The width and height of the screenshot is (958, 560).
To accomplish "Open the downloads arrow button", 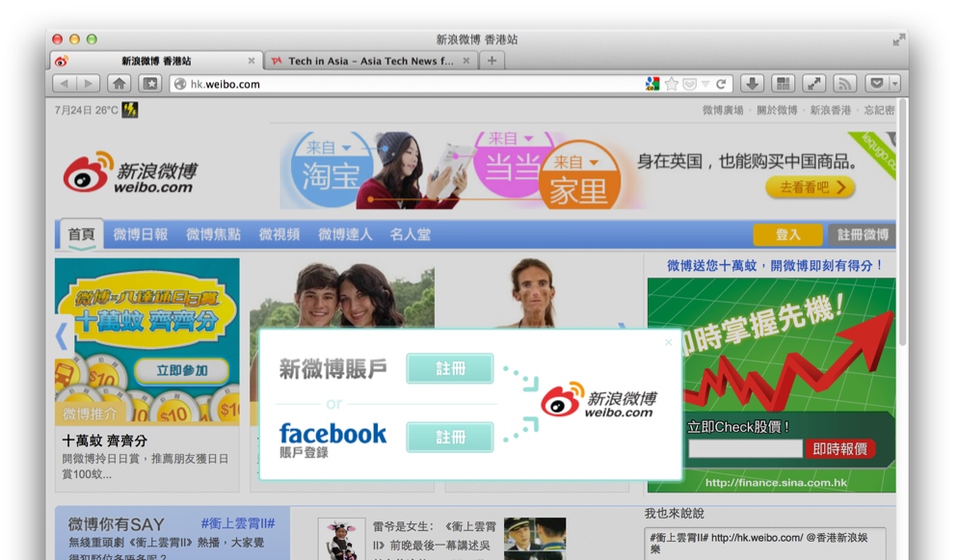I will (753, 84).
